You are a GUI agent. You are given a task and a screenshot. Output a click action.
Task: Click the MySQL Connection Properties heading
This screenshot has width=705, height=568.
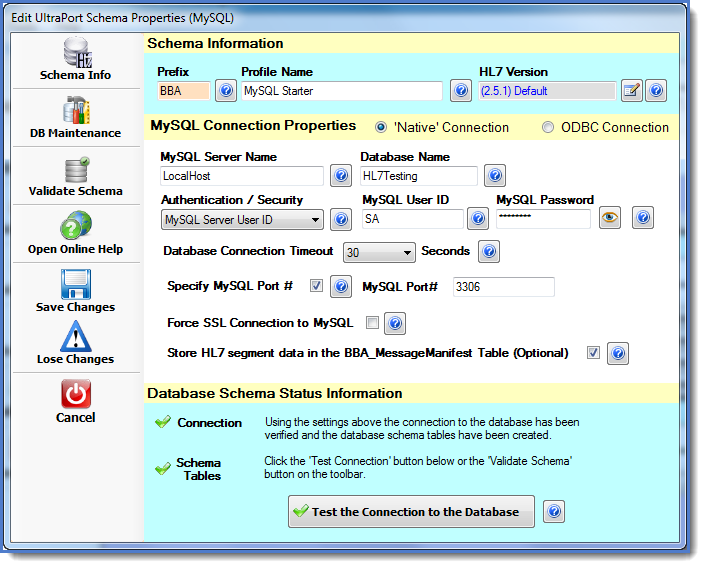coord(253,125)
